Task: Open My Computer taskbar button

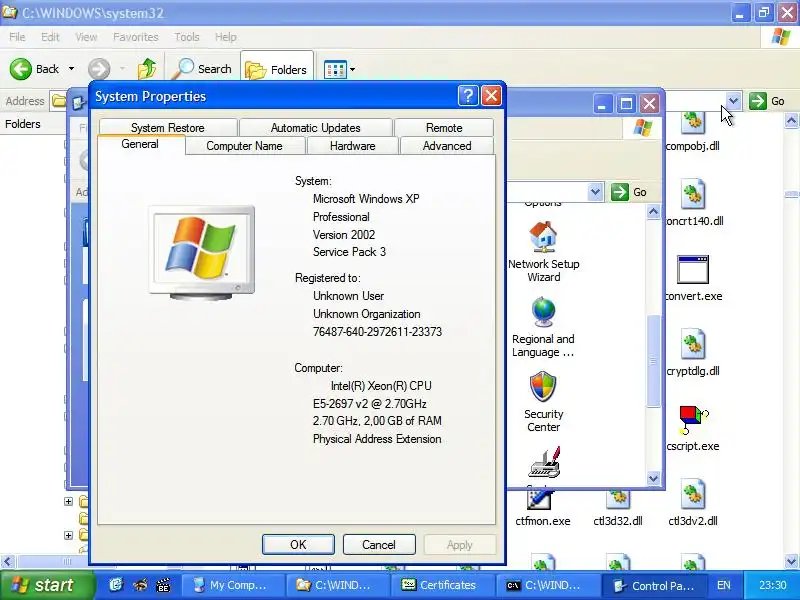Action: coord(232,585)
